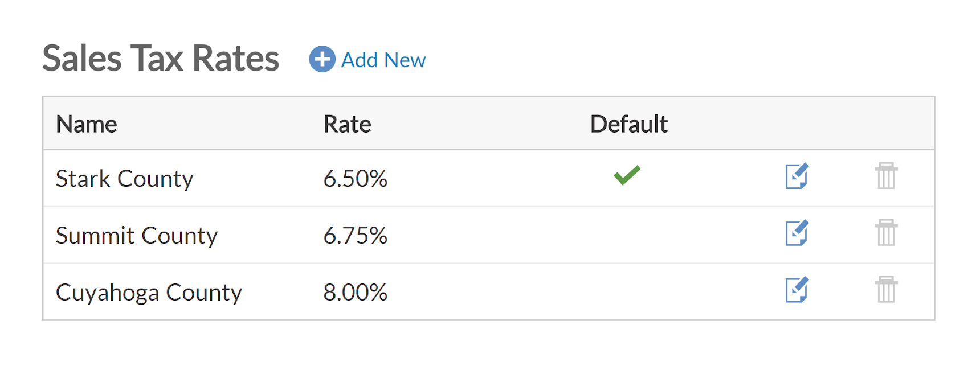Screen dimensions: 980x370
Task: Click the Sales Tax Rates heading
Action: tap(161, 59)
